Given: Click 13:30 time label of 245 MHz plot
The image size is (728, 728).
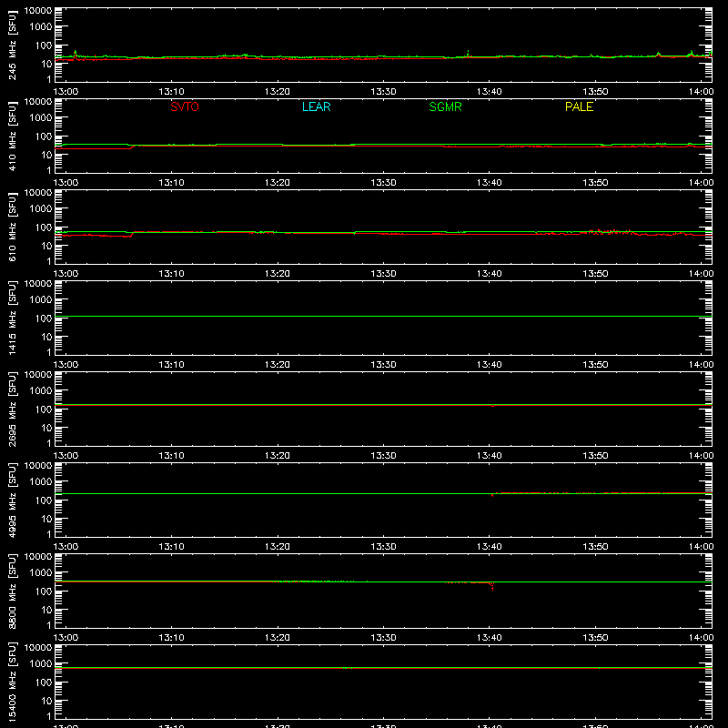Looking at the screenshot, I should click(383, 92).
